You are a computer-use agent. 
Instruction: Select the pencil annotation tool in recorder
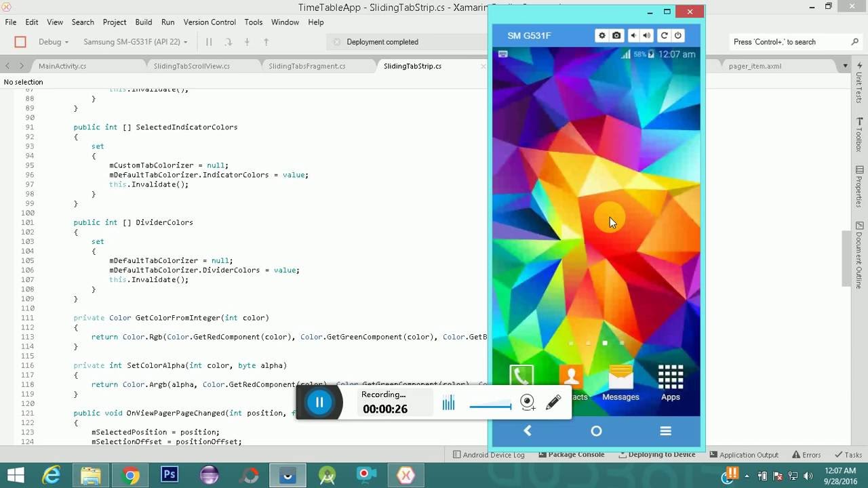pos(553,403)
